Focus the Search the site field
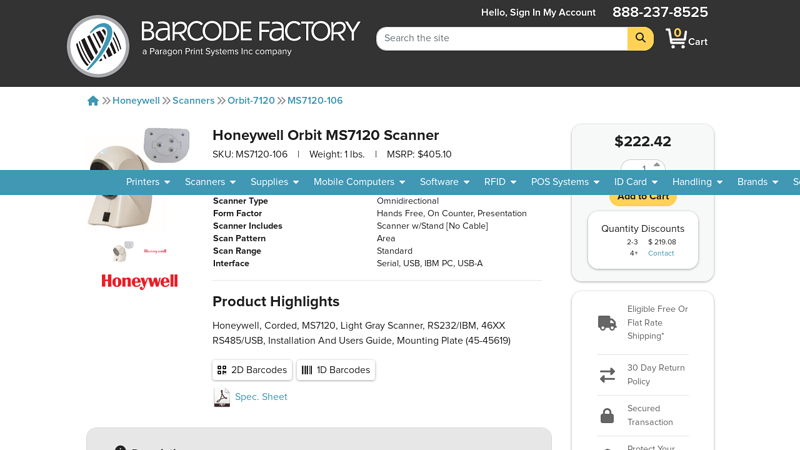The width and height of the screenshot is (800, 450). tap(502, 38)
